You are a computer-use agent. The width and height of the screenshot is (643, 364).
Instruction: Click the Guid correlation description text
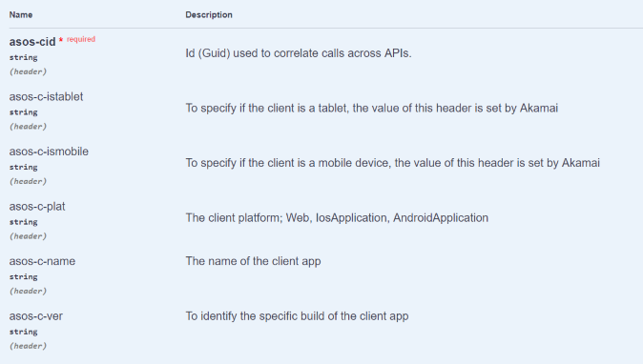tap(299, 53)
